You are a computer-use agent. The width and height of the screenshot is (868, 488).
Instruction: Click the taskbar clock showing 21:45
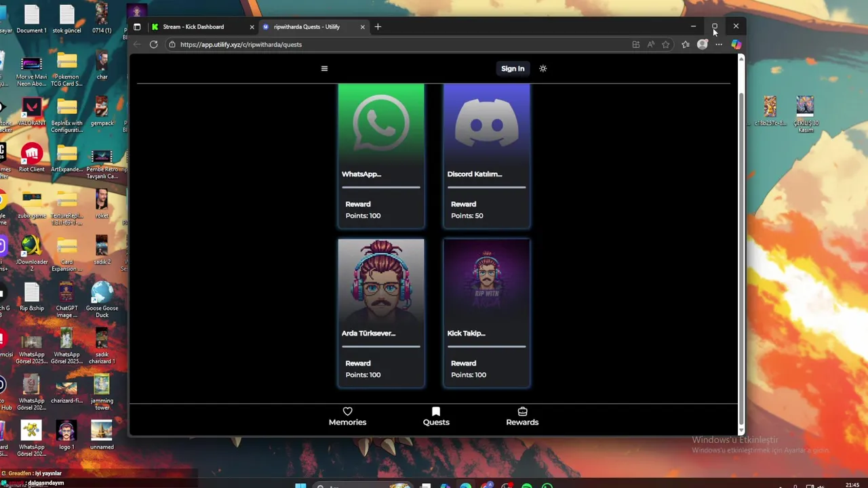(852, 485)
